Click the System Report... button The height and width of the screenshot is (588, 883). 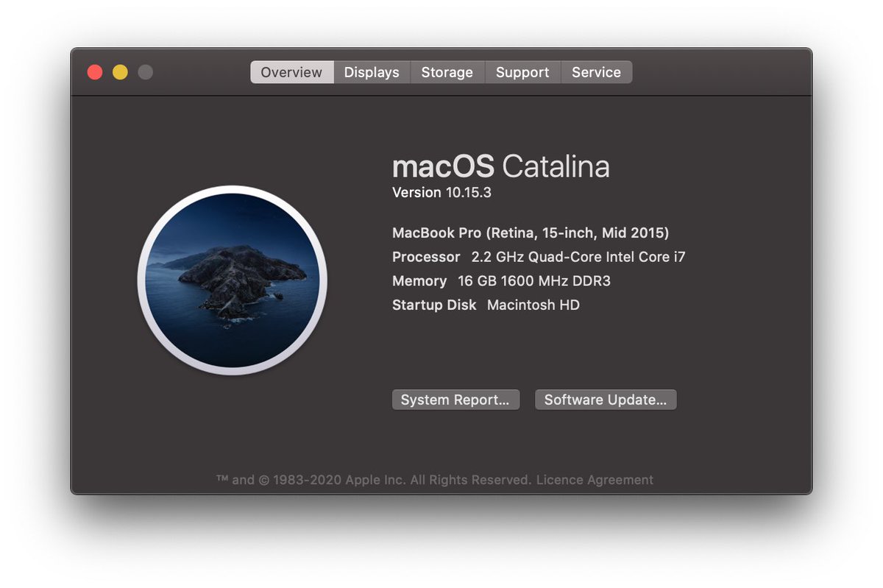[455, 400]
